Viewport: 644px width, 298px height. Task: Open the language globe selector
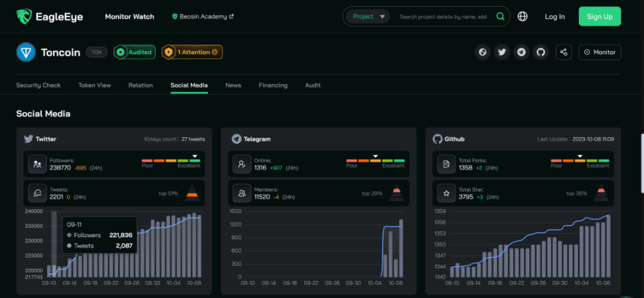pyautogui.click(x=523, y=17)
